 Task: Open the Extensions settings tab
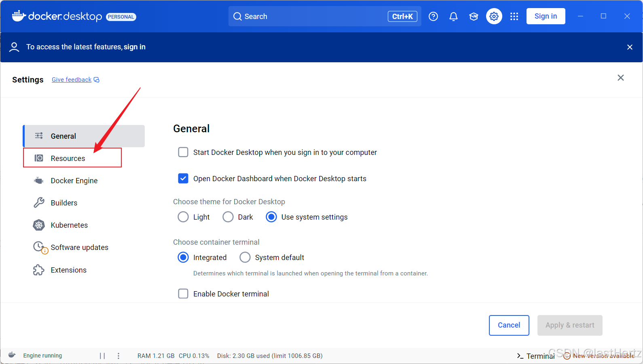[84, 270]
